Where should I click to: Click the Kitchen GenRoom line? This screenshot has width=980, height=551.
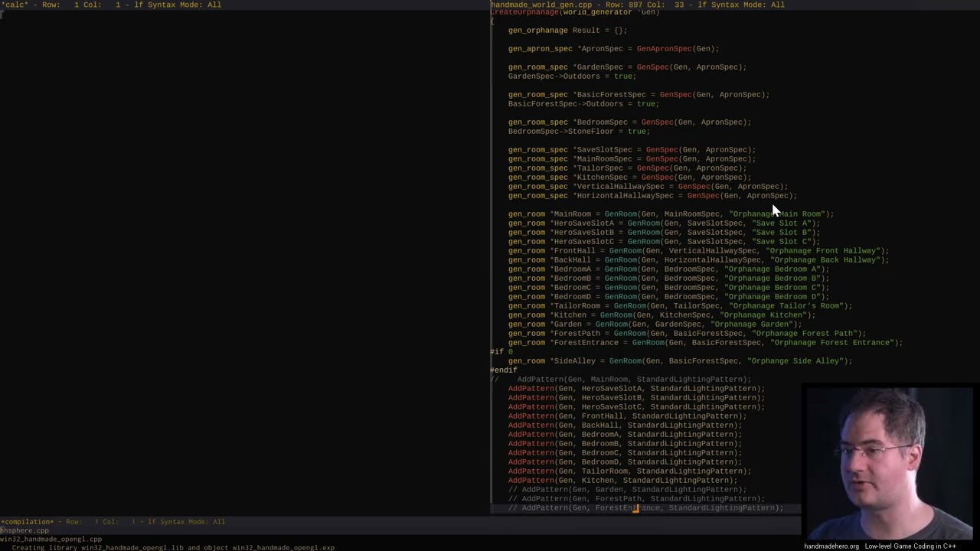click(661, 315)
